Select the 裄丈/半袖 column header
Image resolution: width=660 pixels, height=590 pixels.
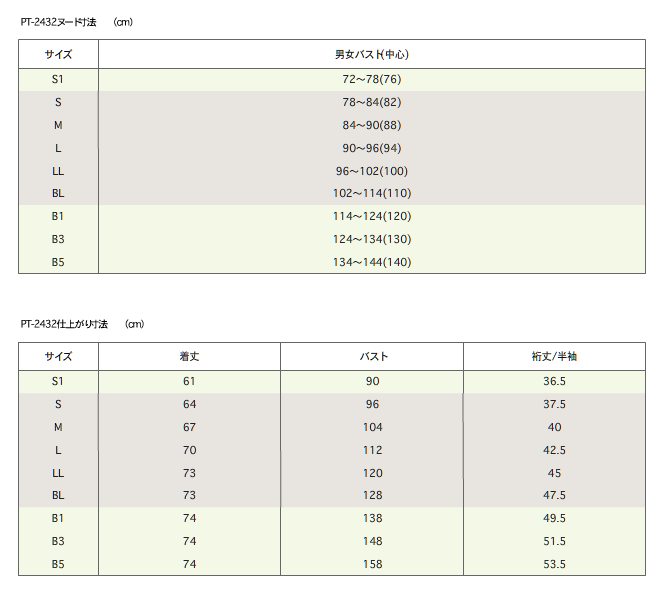pos(554,356)
